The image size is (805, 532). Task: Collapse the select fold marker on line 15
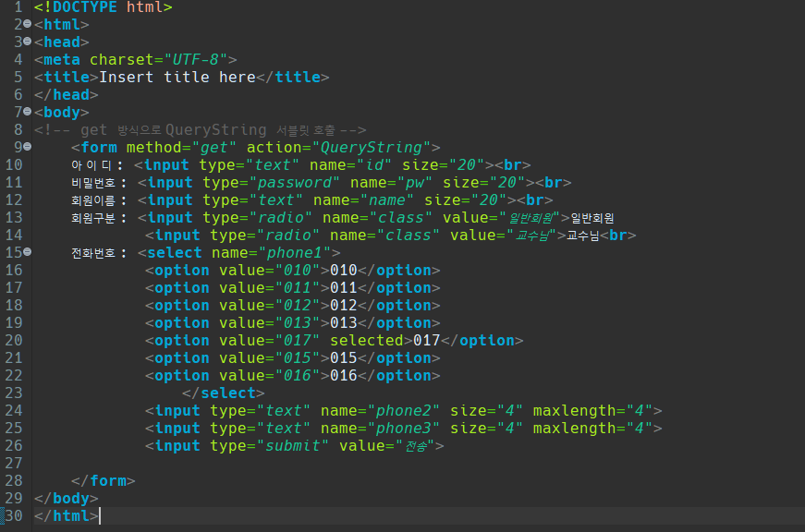tap(27, 252)
